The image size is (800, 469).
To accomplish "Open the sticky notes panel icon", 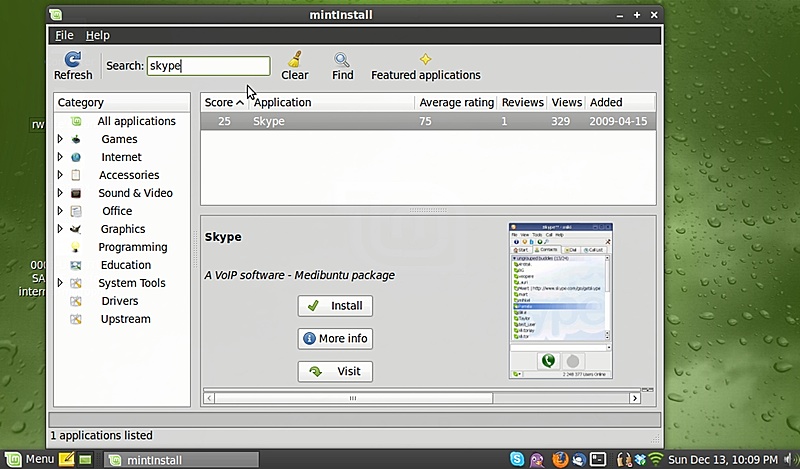I will (x=66, y=459).
